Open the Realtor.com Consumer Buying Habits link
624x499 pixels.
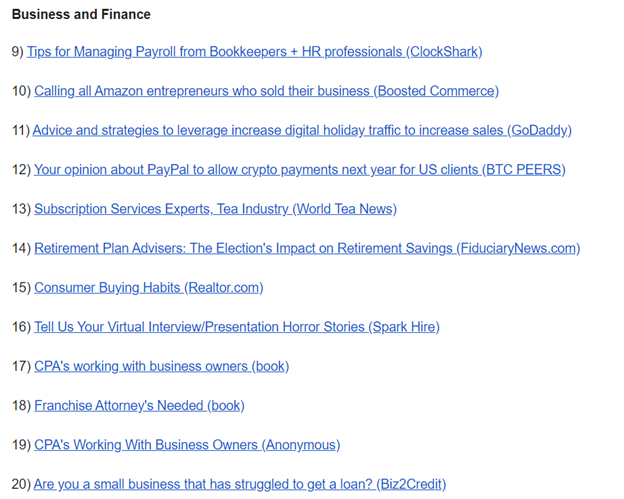(x=149, y=288)
